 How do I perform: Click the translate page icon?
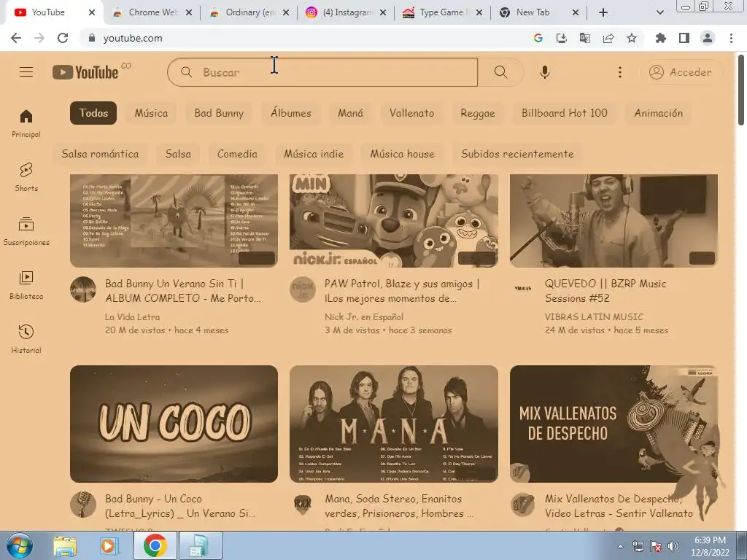[x=585, y=38]
